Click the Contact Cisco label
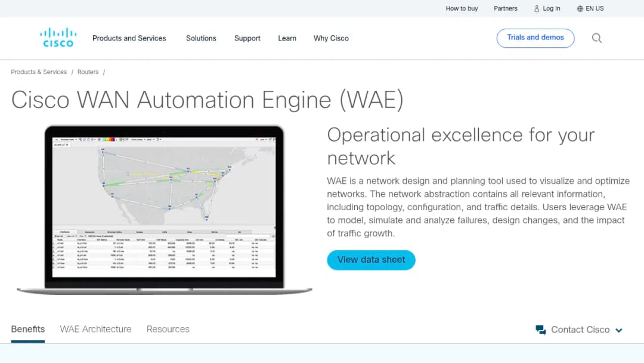This screenshot has width=644, height=363. pyautogui.click(x=580, y=330)
